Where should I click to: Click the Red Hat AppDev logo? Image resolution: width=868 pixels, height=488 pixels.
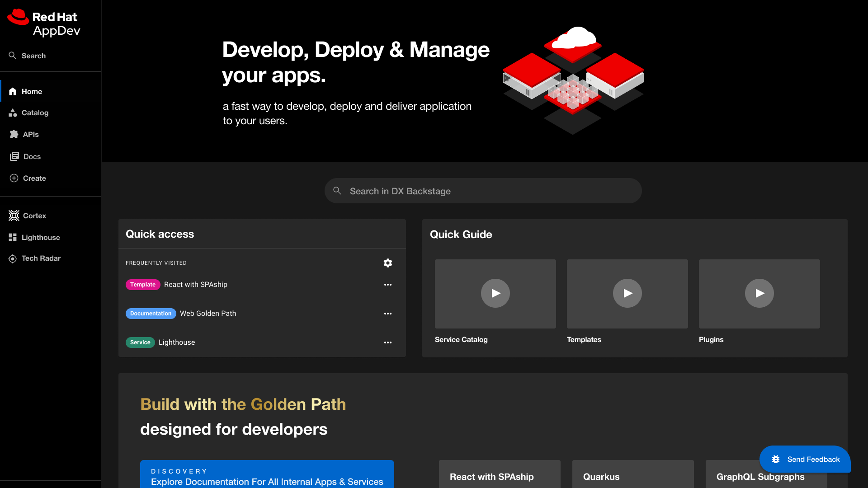pyautogui.click(x=44, y=23)
